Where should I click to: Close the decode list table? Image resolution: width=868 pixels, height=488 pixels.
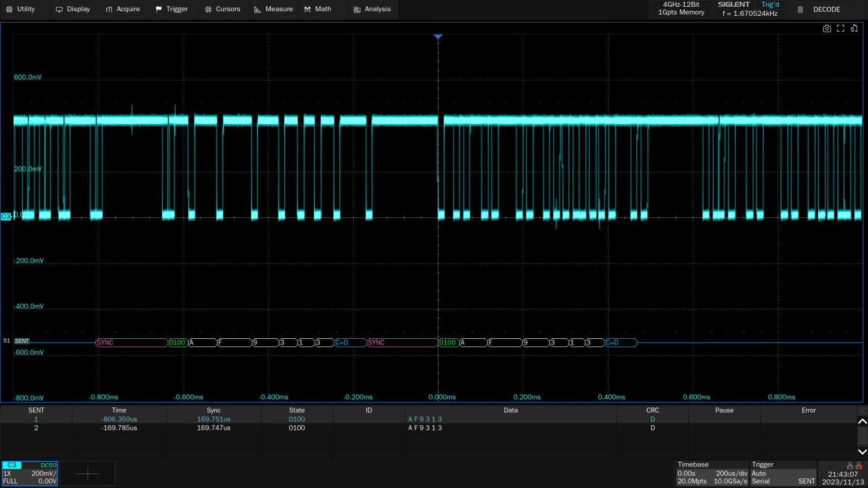pos(862,411)
